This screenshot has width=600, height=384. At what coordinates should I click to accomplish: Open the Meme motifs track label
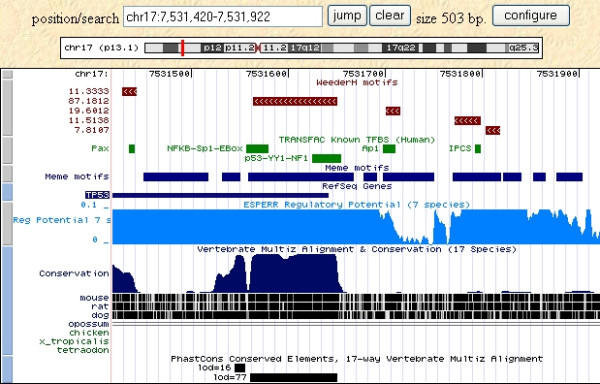tap(77, 177)
